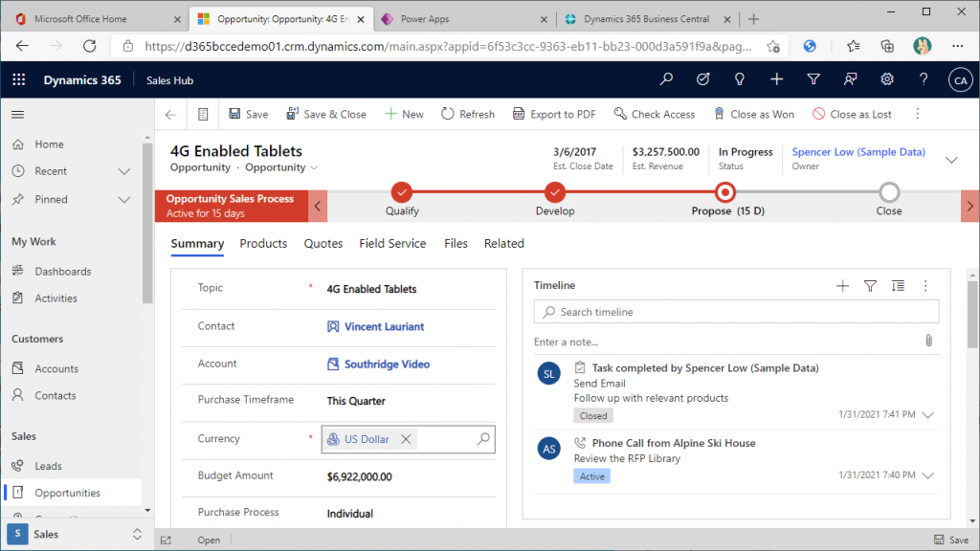This screenshot has height=551, width=980.
Task: Click the quick create plus icon
Action: tap(776, 79)
